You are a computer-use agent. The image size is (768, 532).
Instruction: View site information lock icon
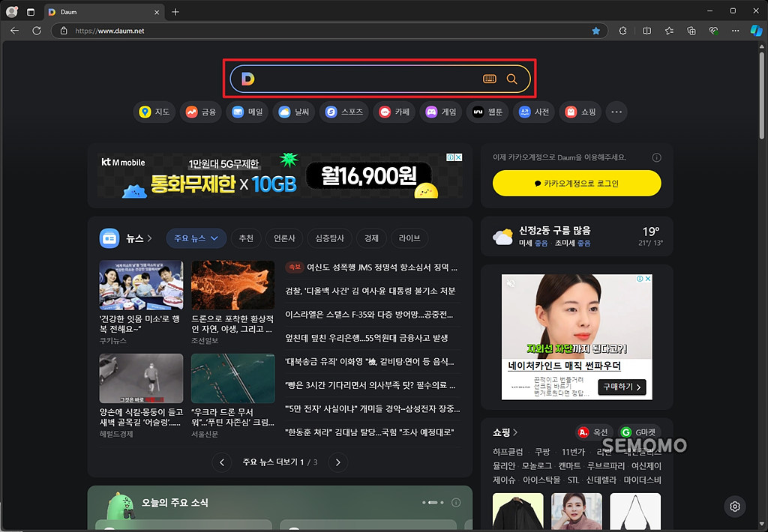click(x=64, y=31)
